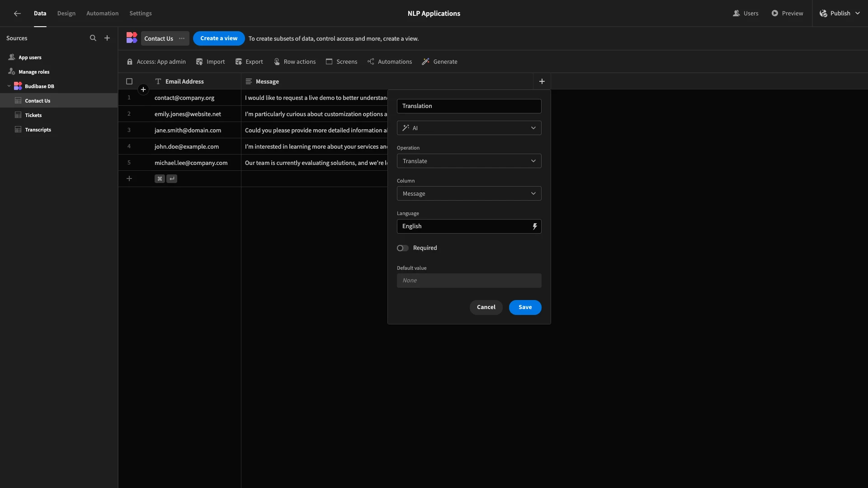Open Row actions
Image resolution: width=868 pixels, height=488 pixels.
click(295, 62)
